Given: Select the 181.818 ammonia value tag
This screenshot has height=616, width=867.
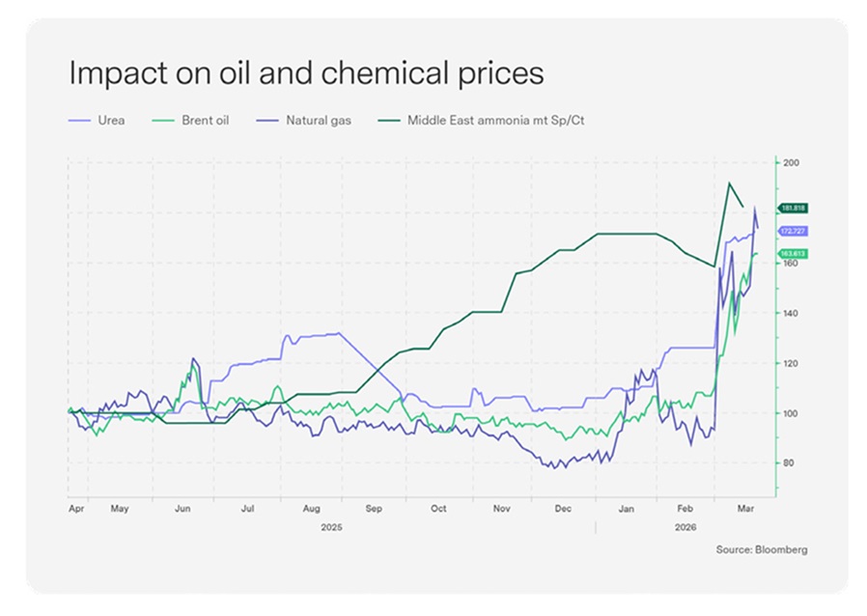Looking at the screenshot, I should pyautogui.click(x=794, y=208).
